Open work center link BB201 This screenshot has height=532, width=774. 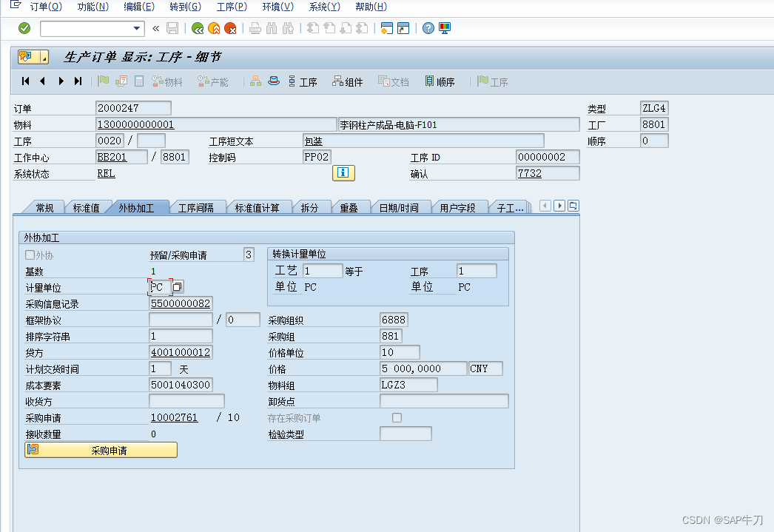112,157
